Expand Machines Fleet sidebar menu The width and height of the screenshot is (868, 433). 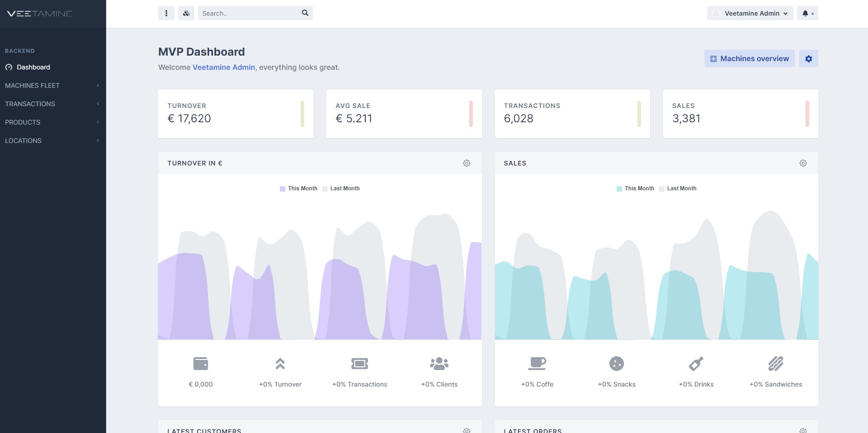coord(52,85)
